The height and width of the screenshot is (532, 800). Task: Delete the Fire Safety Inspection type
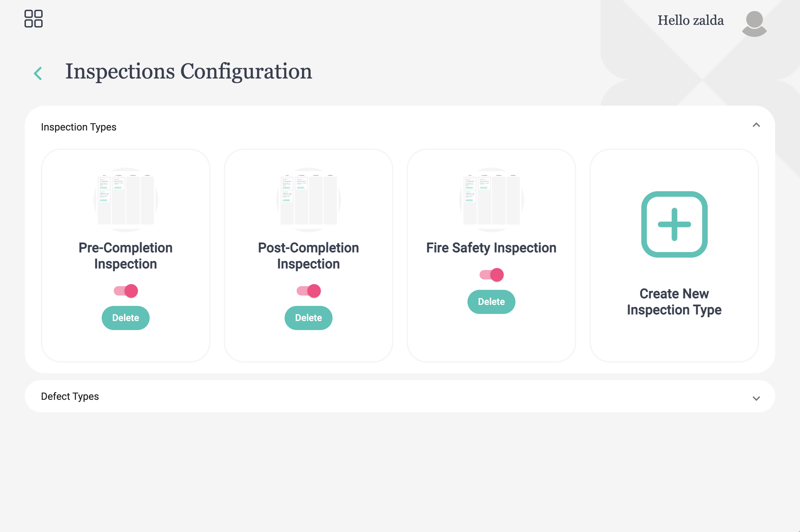491,302
